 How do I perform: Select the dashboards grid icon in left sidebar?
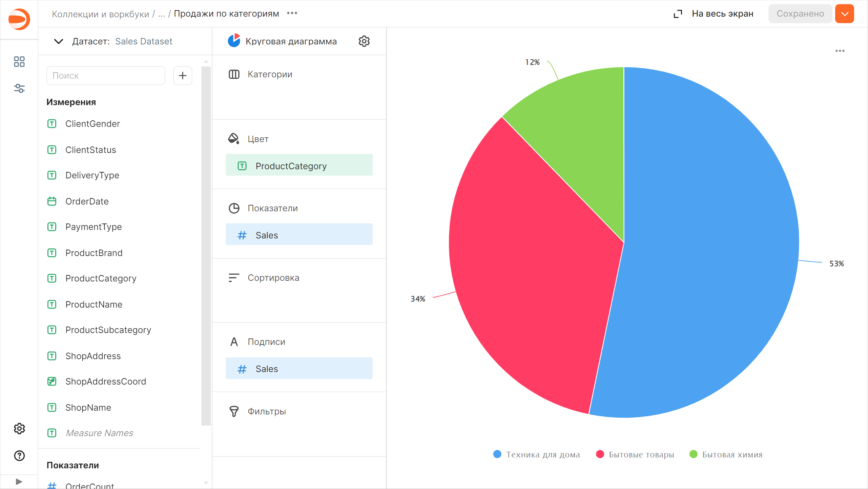[x=19, y=62]
